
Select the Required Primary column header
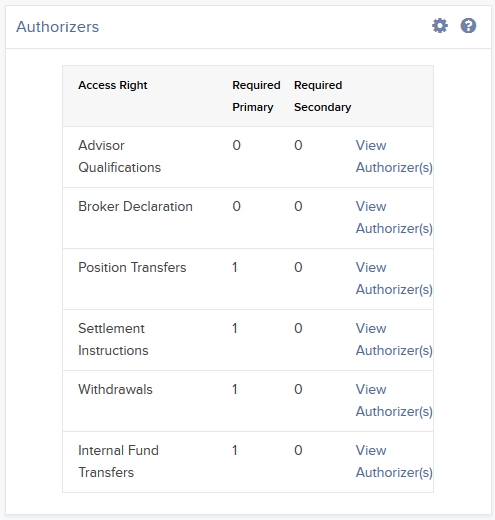pyautogui.click(x=256, y=96)
